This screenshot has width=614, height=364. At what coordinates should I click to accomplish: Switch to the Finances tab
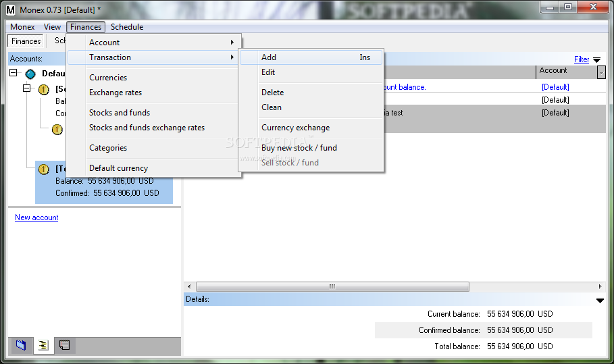(26, 41)
